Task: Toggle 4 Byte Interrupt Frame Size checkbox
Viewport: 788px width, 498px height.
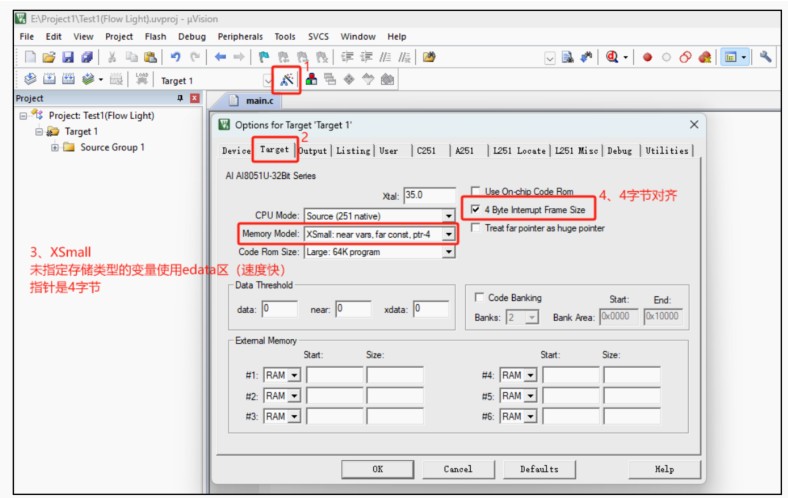Action: click(x=476, y=209)
